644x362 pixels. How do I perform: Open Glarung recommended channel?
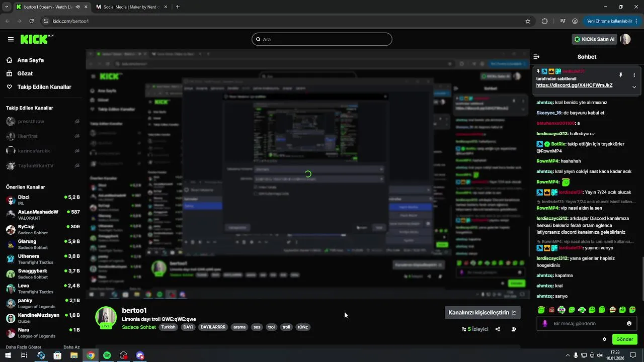[x=42, y=244]
